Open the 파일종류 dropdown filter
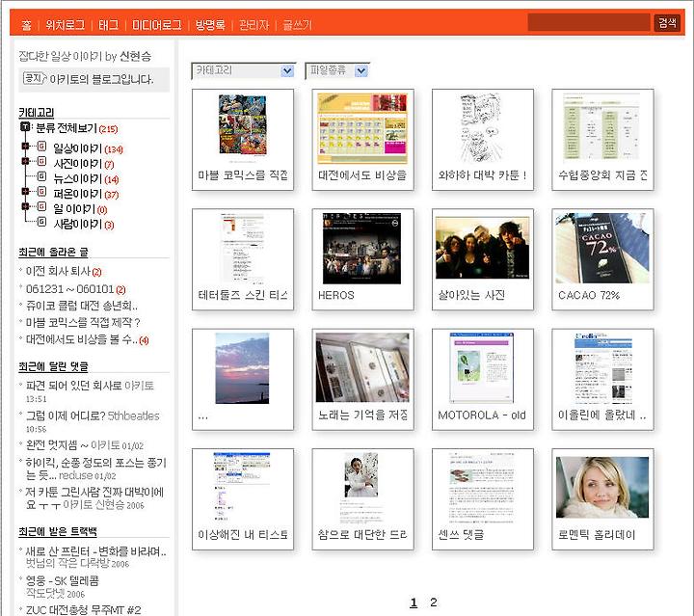The image size is (694, 616). click(337, 70)
